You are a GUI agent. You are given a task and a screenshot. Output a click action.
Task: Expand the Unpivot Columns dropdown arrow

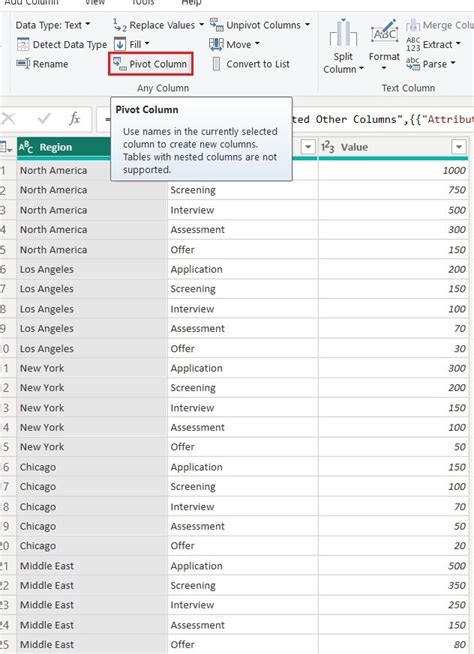point(308,25)
